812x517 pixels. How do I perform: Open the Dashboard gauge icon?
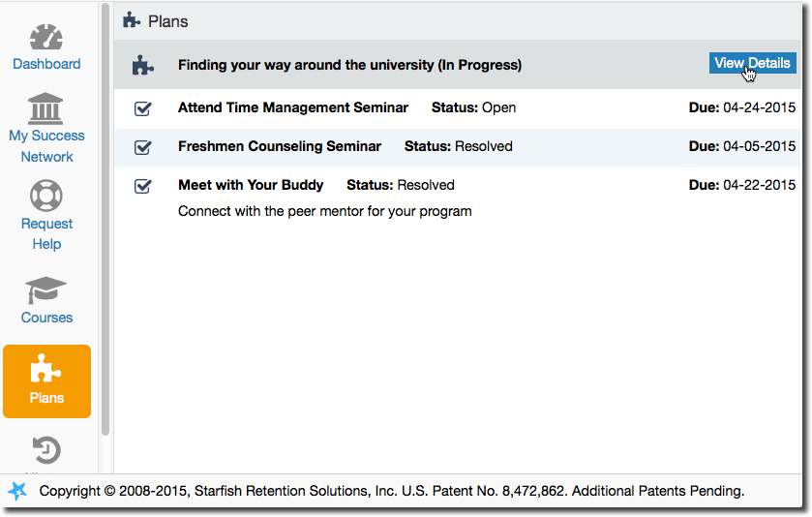pyautogui.click(x=46, y=38)
